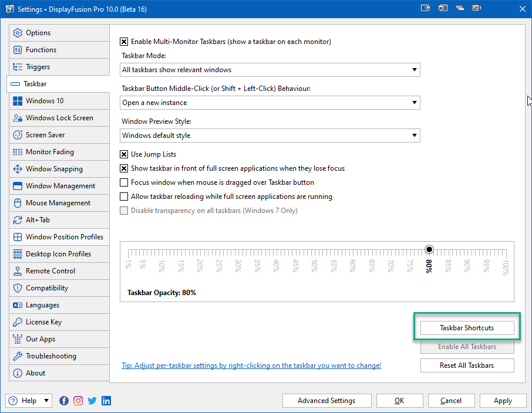Click the Options gear icon in the sidebar
Image resolution: width=532 pixels, height=413 pixels.
tap(17, 33)
